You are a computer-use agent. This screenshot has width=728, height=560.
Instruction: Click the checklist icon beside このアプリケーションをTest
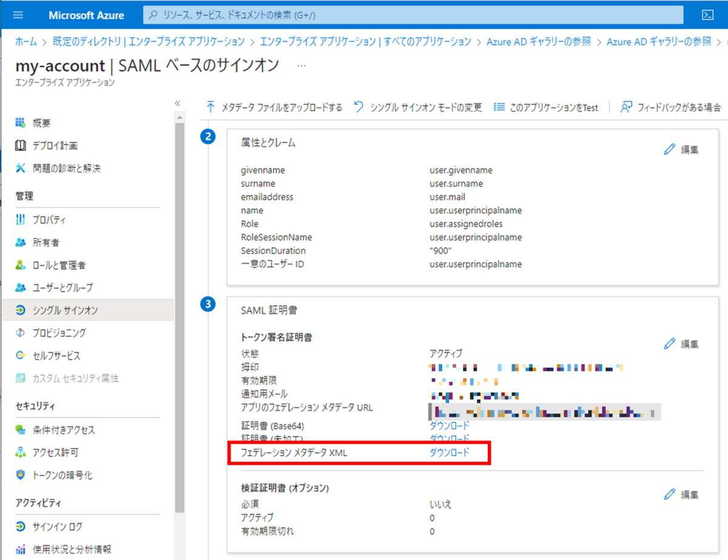point(499,107)
